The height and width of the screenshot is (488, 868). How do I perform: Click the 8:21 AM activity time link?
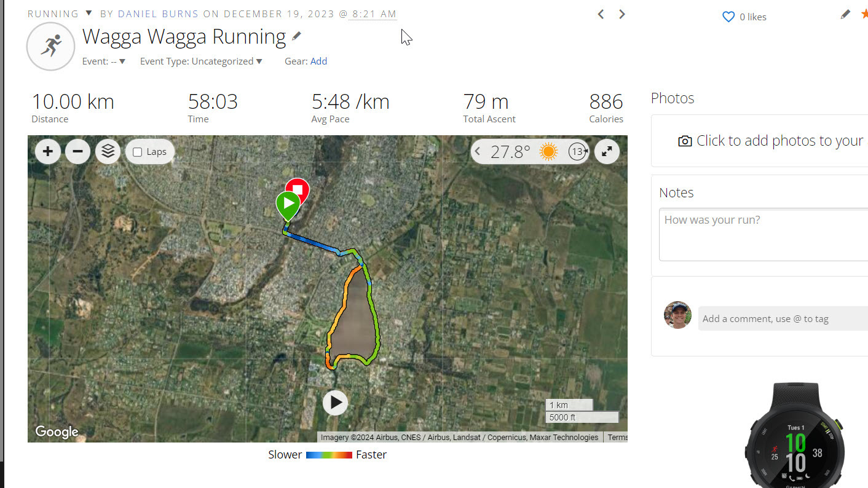374,14
